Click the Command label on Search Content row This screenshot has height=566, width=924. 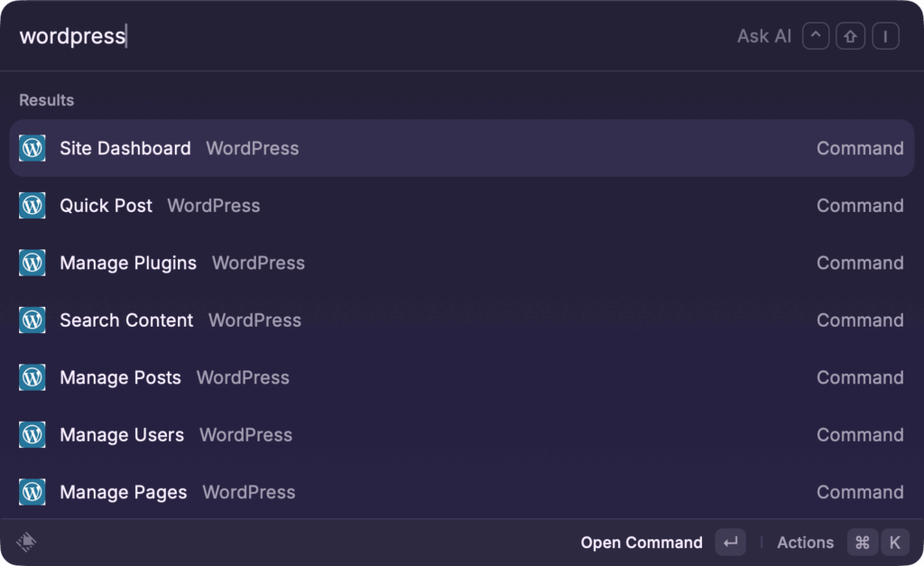[x=860, y=320]
